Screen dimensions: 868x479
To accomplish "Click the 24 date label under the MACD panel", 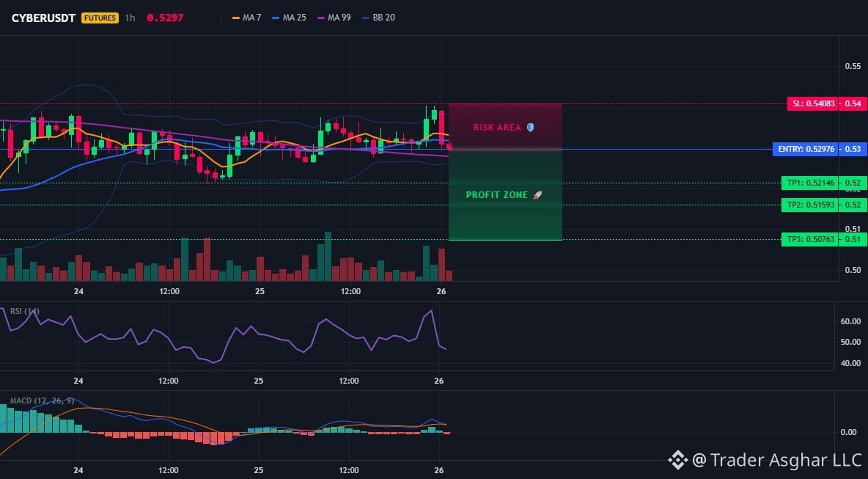I will (x=78, y=471).
